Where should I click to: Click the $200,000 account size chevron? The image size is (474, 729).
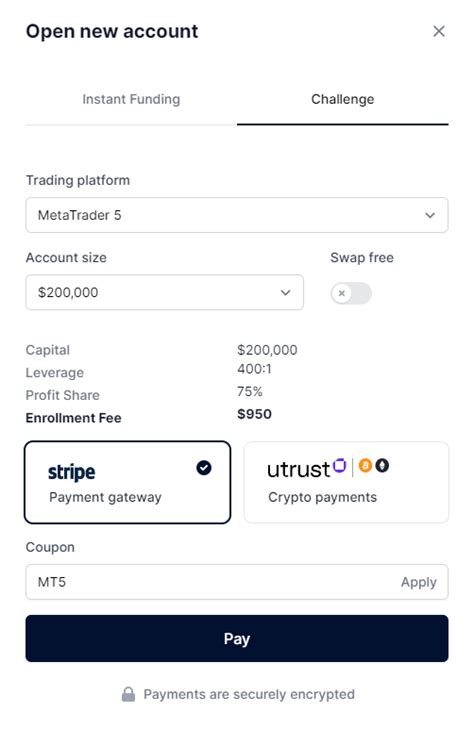point(285,292)
